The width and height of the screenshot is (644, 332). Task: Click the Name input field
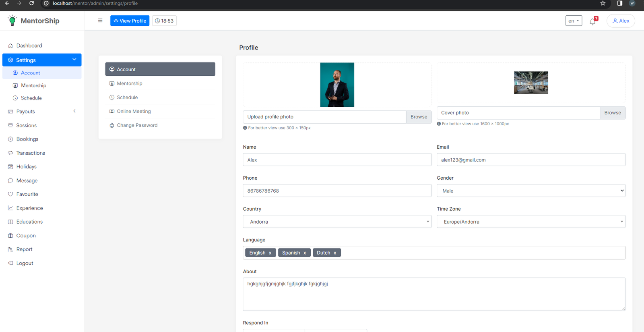point(337,160)
